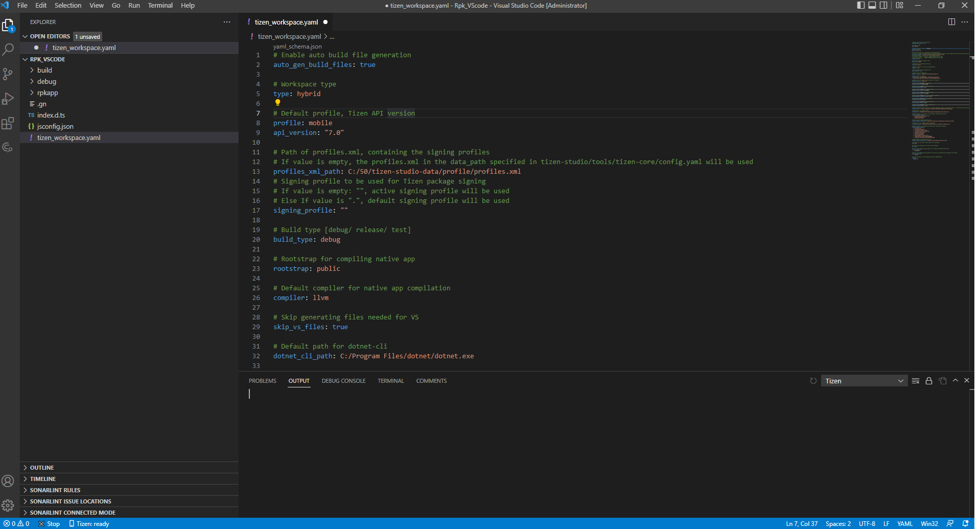Click the Manage gear icon at bottom left

coord(8,505)
